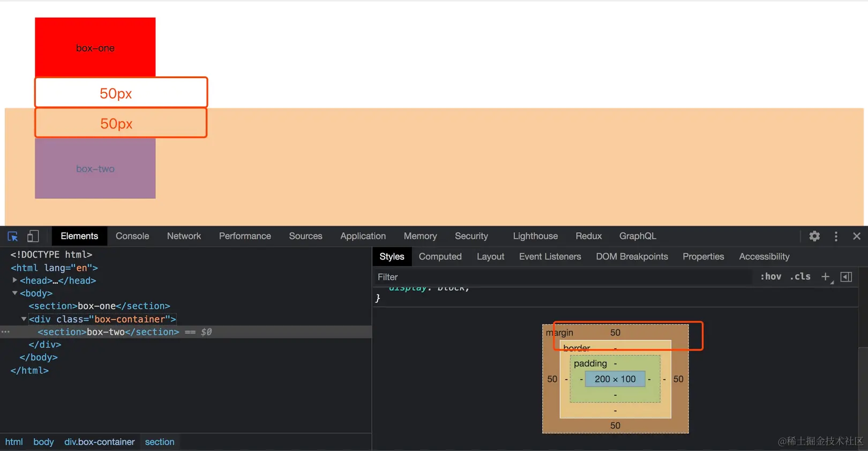Select the Elements tab
The height and width of the screenshot is (451, 868).
79,236
